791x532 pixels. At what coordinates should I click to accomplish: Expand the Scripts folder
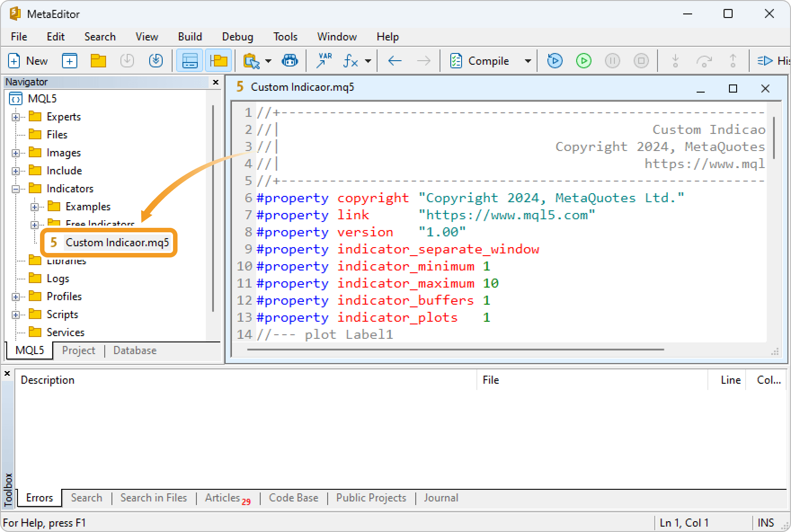16,315
